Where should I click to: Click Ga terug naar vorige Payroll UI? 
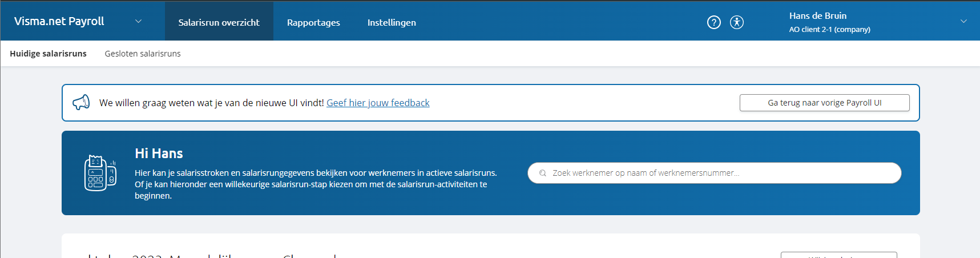pos(824,103)
